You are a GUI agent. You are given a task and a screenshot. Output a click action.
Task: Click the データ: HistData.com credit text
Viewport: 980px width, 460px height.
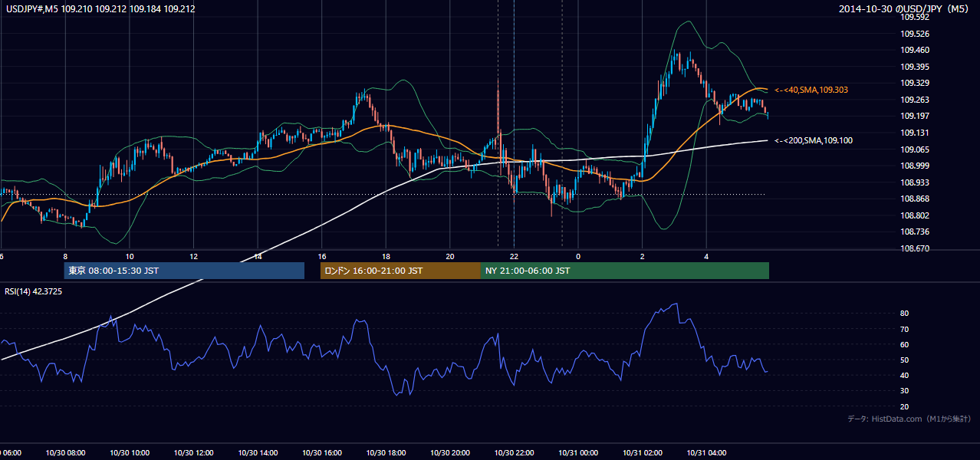[x=909, y=419]
